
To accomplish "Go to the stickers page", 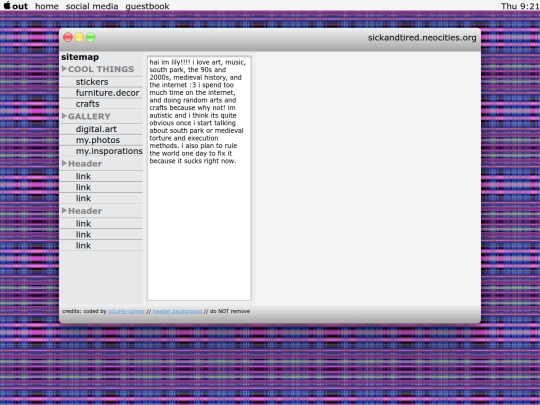I will [92, 82].
